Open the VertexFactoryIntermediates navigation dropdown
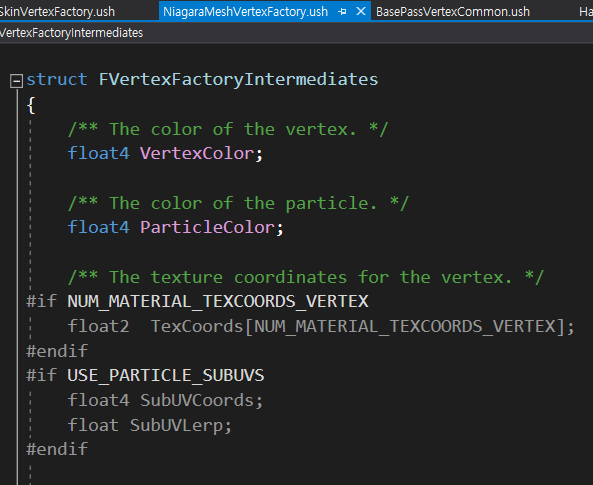Viewport: 593px width, 485px height. coord(71,33)
